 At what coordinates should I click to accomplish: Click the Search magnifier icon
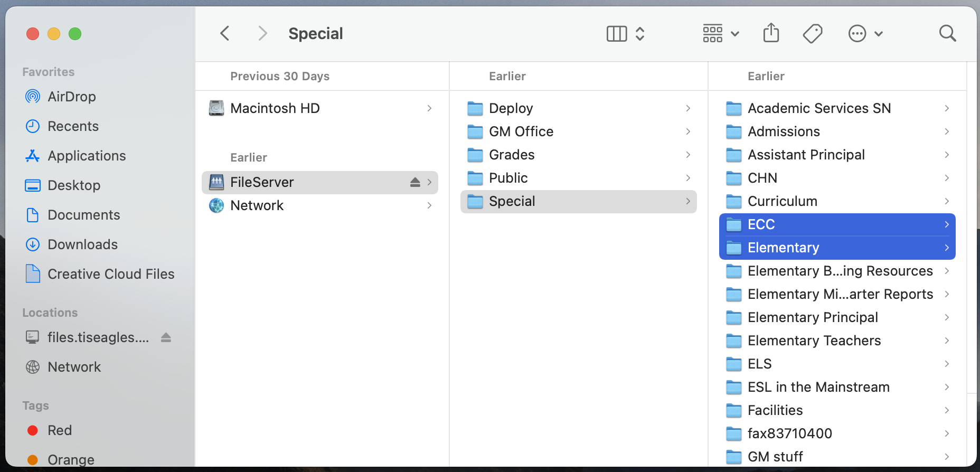[x=947, y=34]
